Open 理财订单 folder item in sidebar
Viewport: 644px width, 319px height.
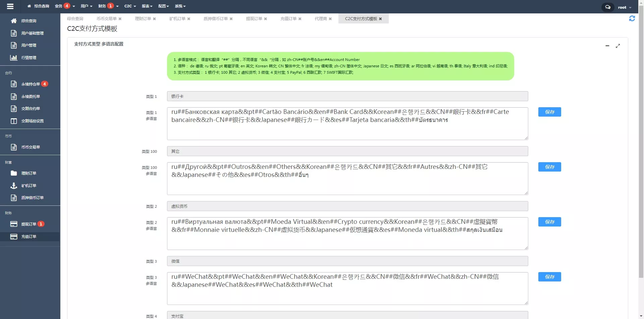pyautogui.click(x=29, y=173)
